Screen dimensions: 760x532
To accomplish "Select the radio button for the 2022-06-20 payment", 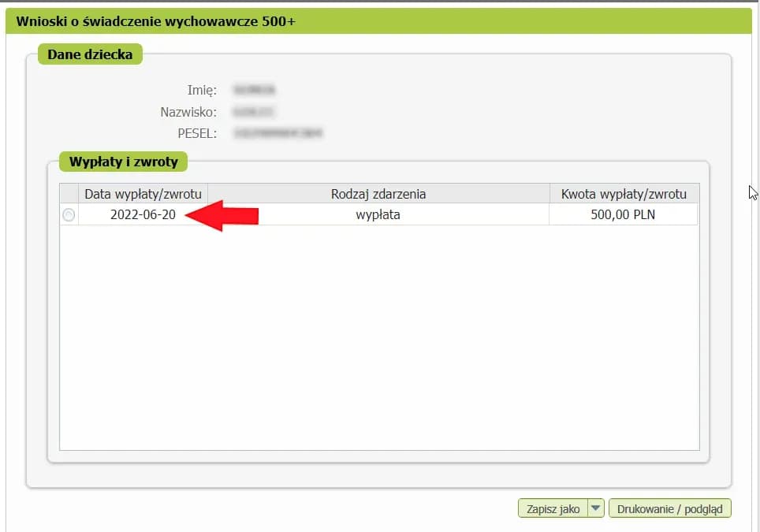I will (69, 215).
